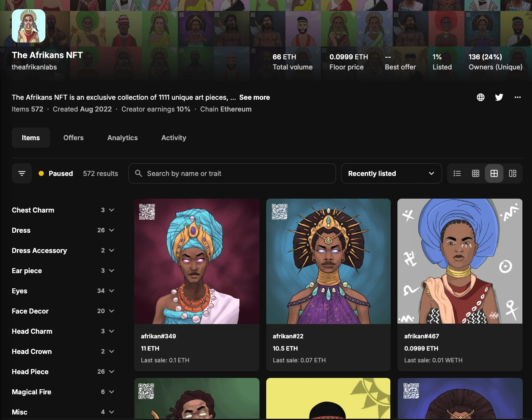Image resolution: width=532 pixels, height=420 pixels.
Task: Click the afrikan#349 item name
Action: 159,336
